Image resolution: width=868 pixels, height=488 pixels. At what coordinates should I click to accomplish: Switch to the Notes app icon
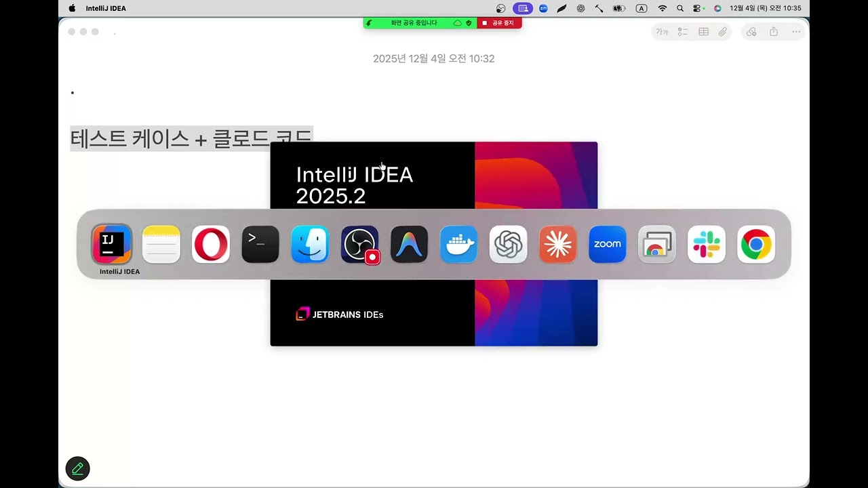pos(161,244)
